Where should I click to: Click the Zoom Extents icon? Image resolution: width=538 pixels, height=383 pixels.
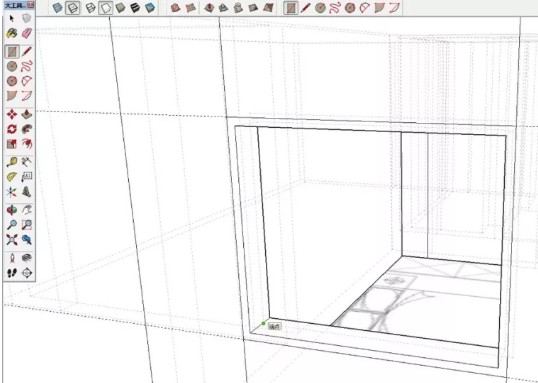[12, 240]
